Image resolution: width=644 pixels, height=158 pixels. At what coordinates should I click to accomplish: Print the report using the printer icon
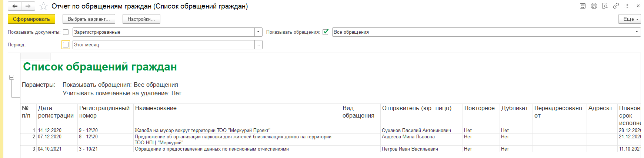pyautogui.click(x=594, y=6)
